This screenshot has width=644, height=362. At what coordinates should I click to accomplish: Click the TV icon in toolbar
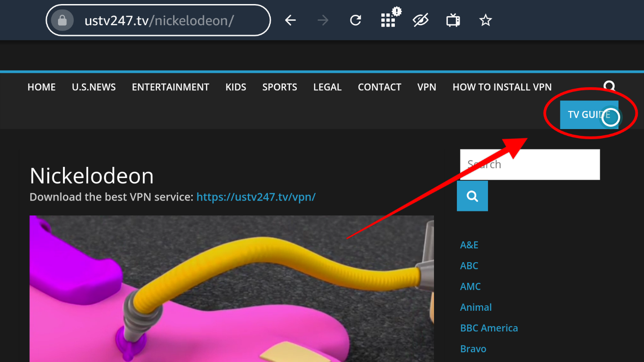point(453,20)
